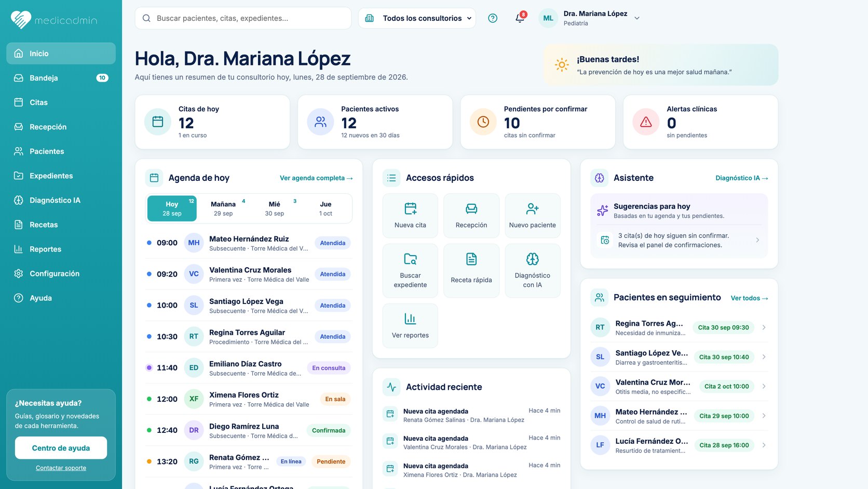Image resolution: width=868 pixels, height=489 pixels.
Task: Select Nuevo paciente quick access tile
Action: 532,216
